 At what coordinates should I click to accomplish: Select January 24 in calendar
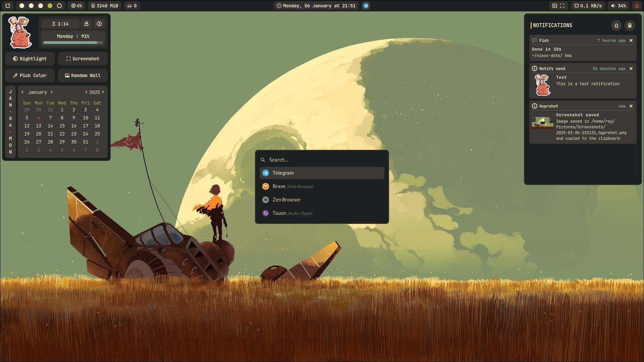tap(86, 134)
